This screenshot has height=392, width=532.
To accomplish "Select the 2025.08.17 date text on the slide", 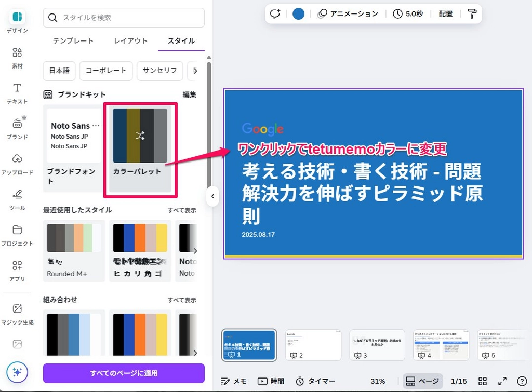I will click(258, 234).
